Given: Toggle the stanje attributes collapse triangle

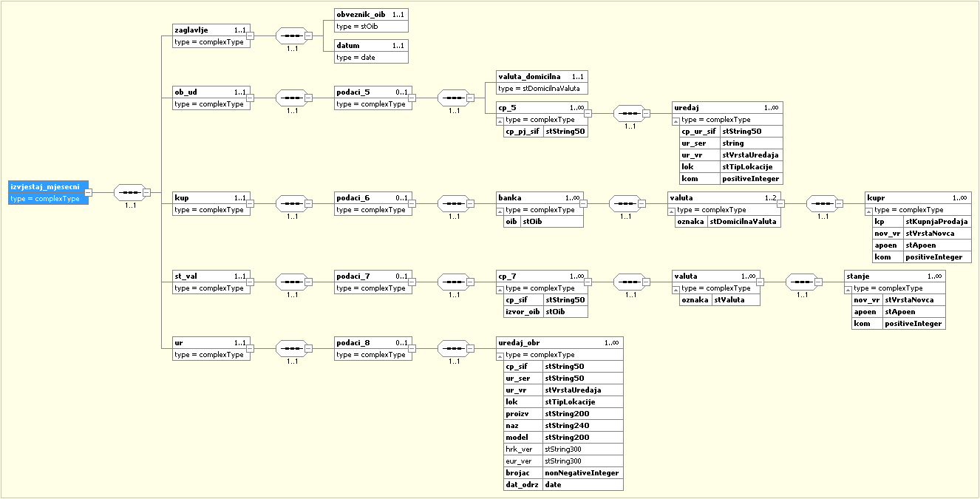Looking at the screenshot, I should tap(849, 288).
